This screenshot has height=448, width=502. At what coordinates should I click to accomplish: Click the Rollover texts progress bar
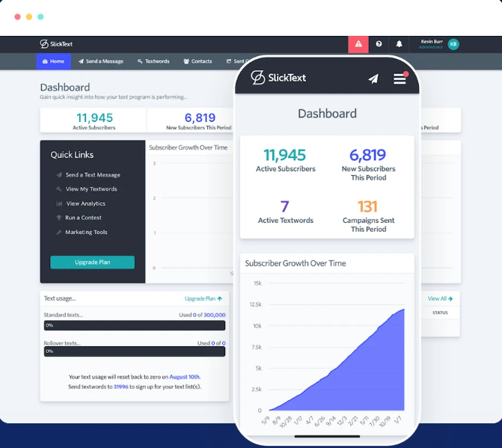[x=135, y=352]
